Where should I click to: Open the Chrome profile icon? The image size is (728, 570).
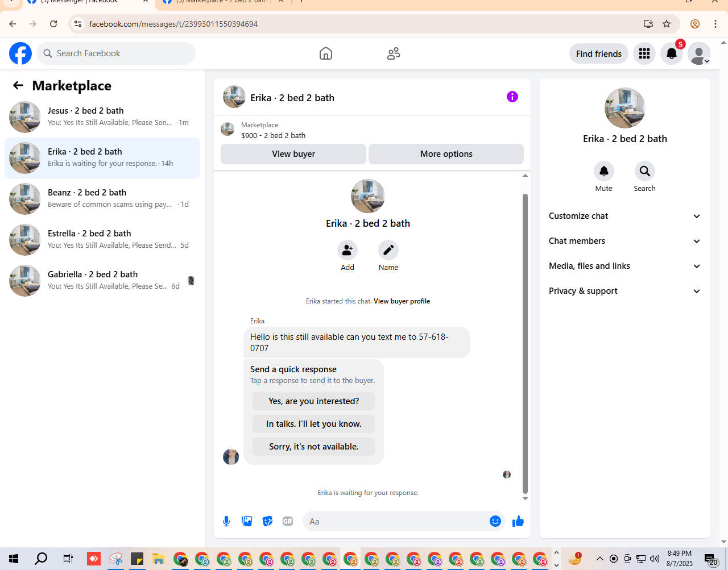tap(695, 24)
